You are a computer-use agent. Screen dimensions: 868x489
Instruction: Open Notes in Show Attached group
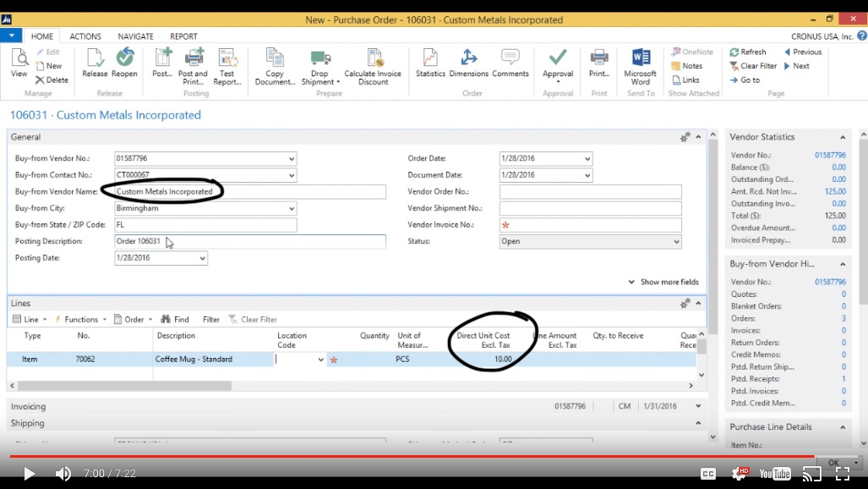[x=687, y=65]
